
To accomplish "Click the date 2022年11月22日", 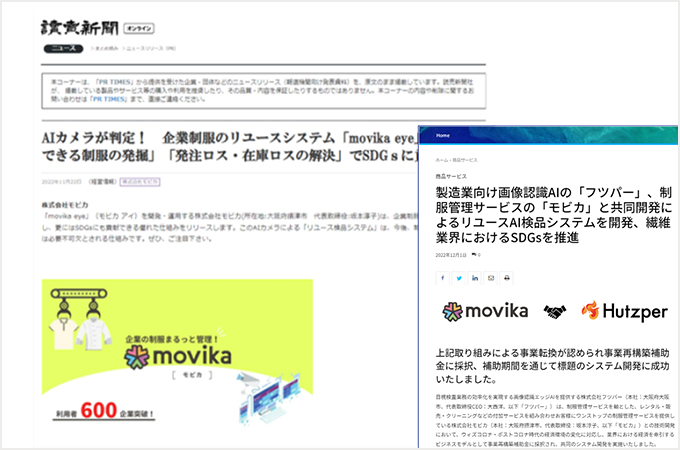I will tap(62, 182).
